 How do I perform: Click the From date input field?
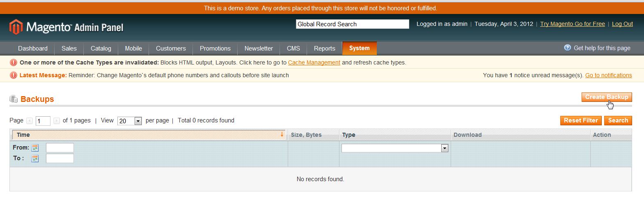(60, 148)
